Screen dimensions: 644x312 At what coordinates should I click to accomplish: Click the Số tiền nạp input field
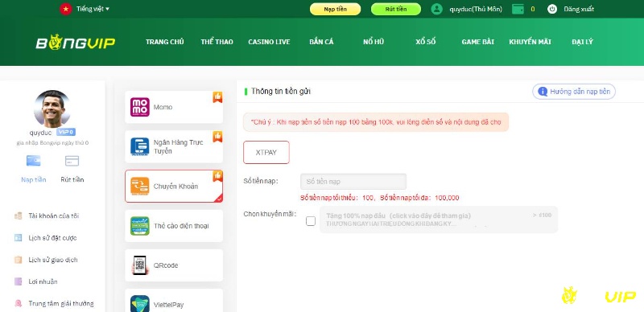click(x=353, y=182)
